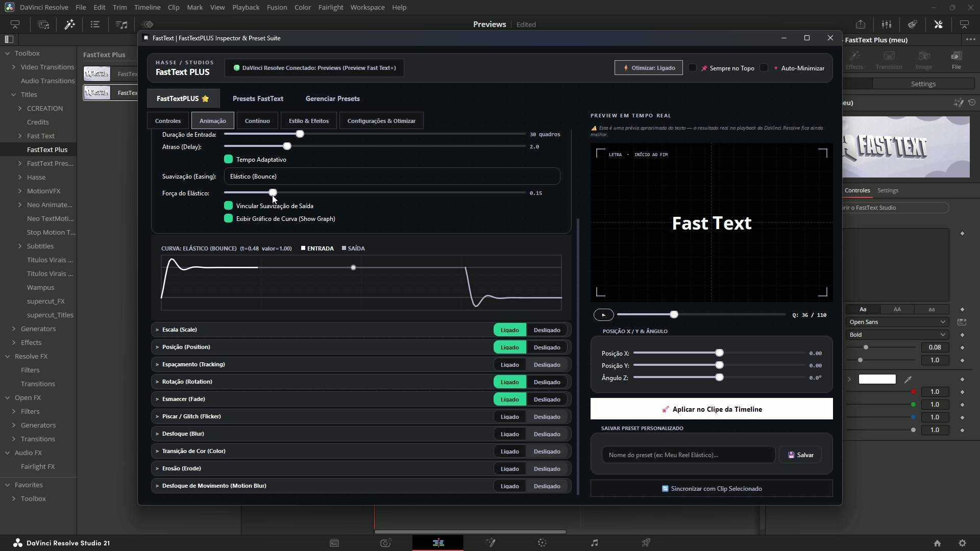Switch to the Edit page icon

pos(438,543)
